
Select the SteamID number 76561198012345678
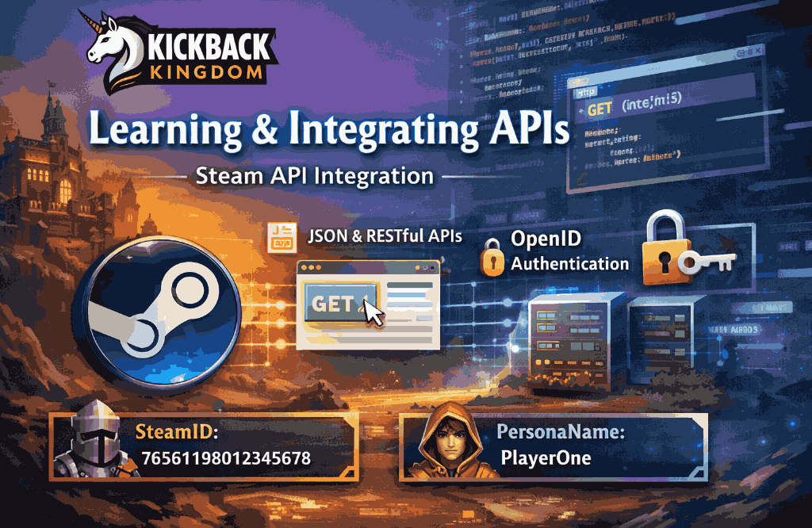pos(225,460)
